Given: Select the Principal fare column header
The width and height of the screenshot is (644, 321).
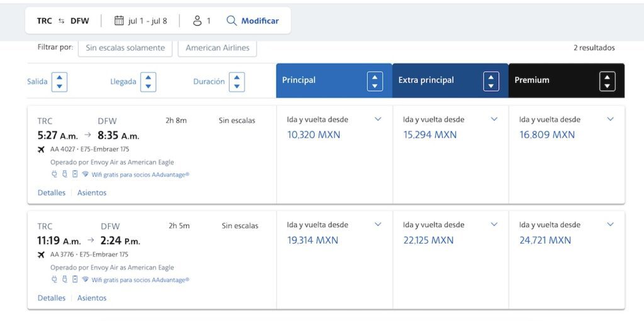Looking at the screenshot, I should pyautogui.click(x=334, y=80).
